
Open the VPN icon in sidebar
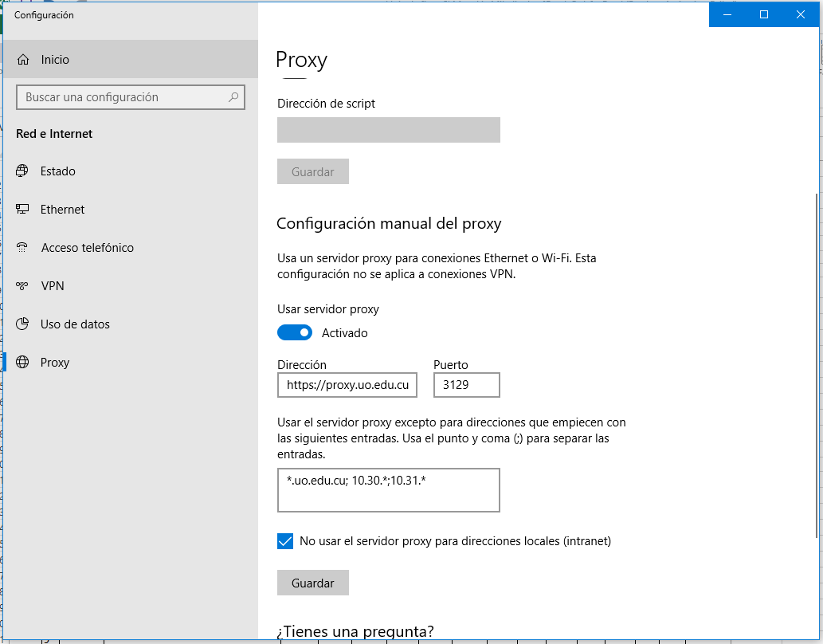point(22,286)
